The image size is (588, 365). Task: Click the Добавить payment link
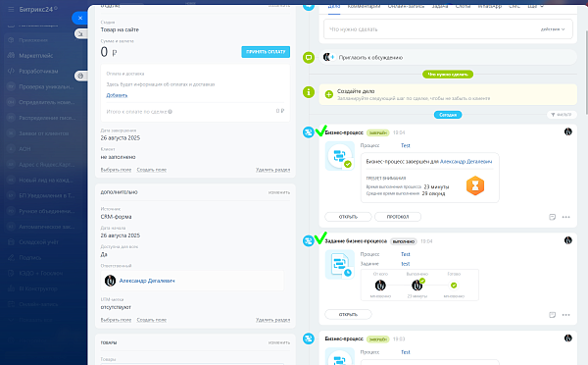coord(117,95)
